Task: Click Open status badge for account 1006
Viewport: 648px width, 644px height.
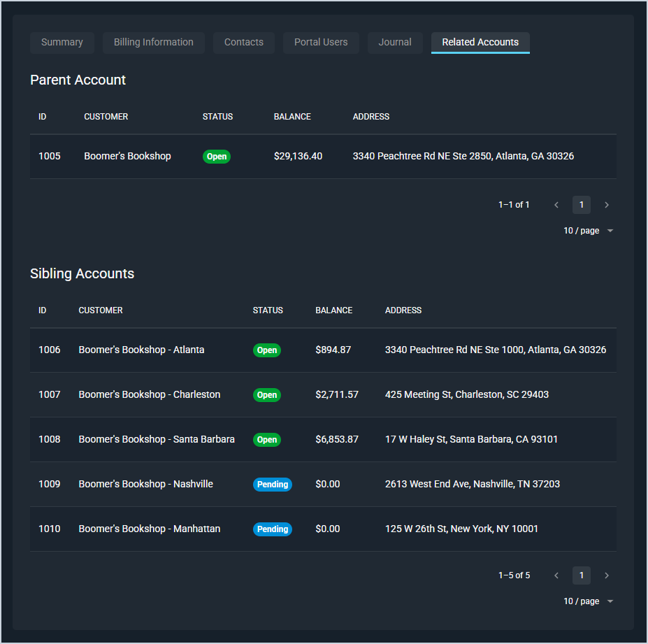Action: point(267,350)
